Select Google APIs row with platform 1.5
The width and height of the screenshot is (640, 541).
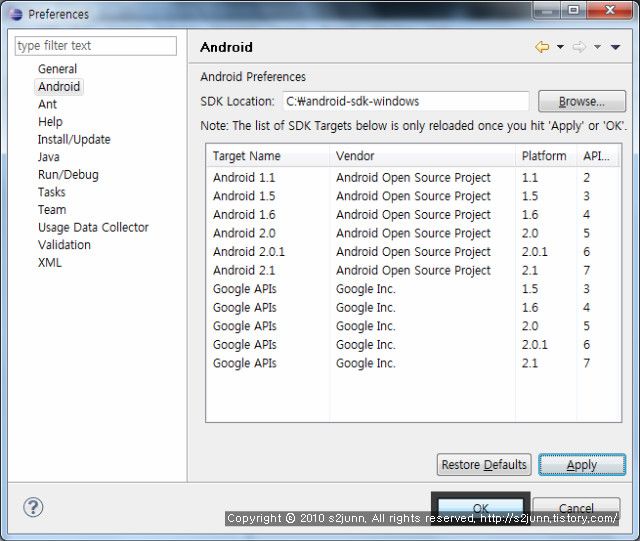tap(413, 289)
